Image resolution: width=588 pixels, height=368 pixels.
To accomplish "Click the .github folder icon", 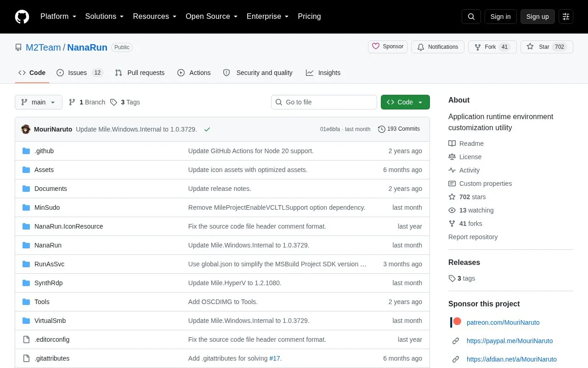I will [26, 151].
